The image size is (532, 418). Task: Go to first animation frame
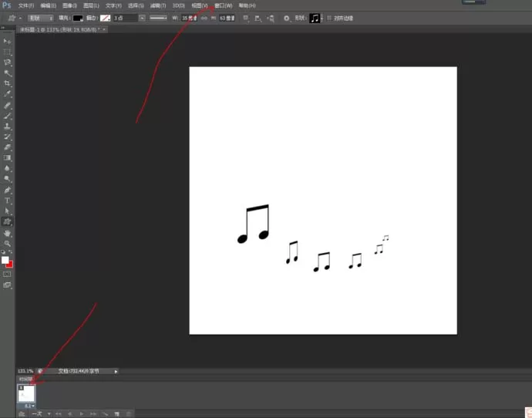coord(59,414)
